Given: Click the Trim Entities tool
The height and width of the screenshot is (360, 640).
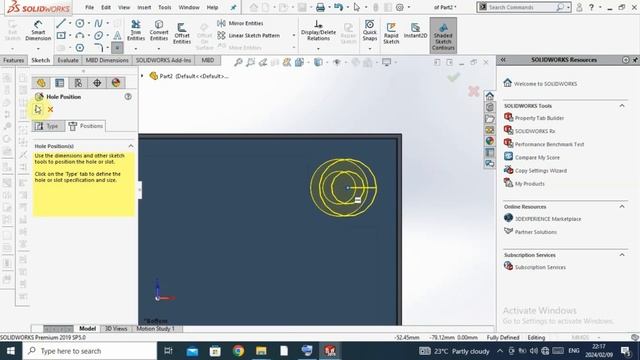Looking at the screenshot, I should 136,31.
